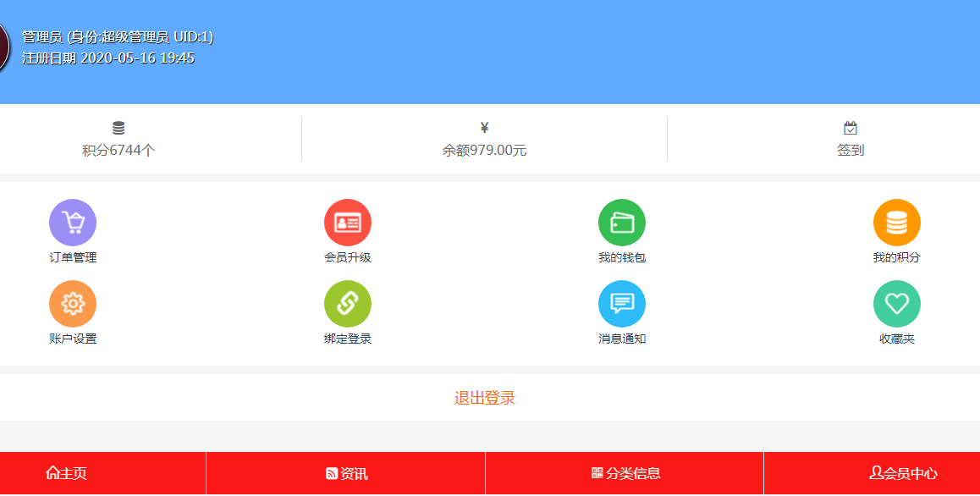
Task: Select the 我的积分 label
Action: pyautogui.click(x=897, y=257)
